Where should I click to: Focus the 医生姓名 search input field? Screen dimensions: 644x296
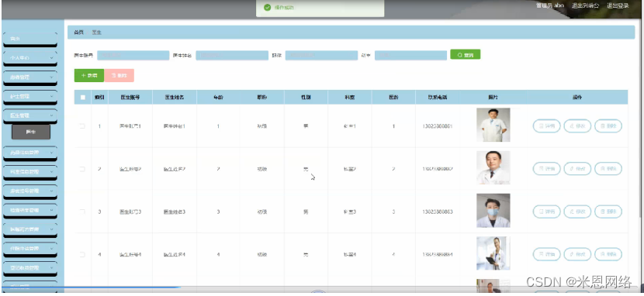click(x=232, y=55)
